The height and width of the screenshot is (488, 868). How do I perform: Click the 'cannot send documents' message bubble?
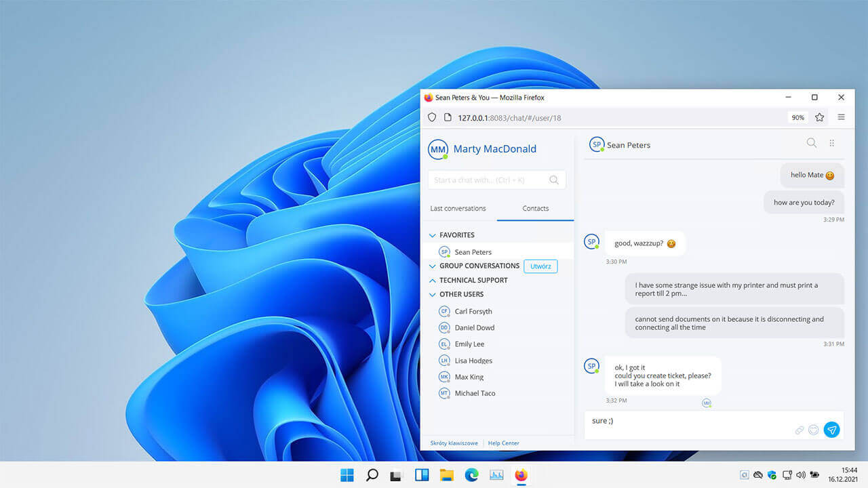point(734,323)
